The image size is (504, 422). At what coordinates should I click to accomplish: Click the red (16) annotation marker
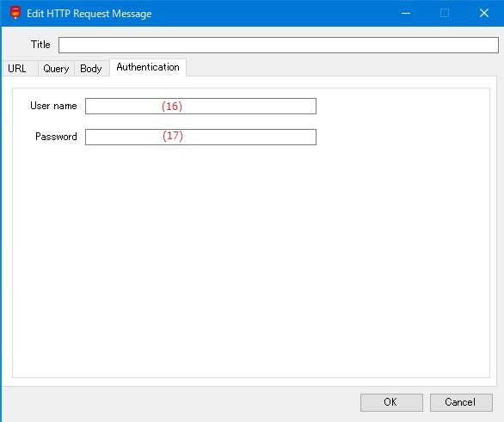(x=172, y=106)
